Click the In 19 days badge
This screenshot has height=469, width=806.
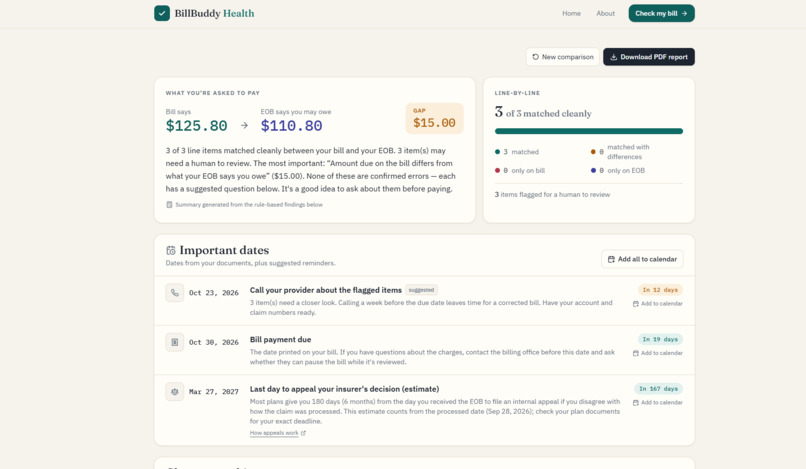[x=660, y=339]
